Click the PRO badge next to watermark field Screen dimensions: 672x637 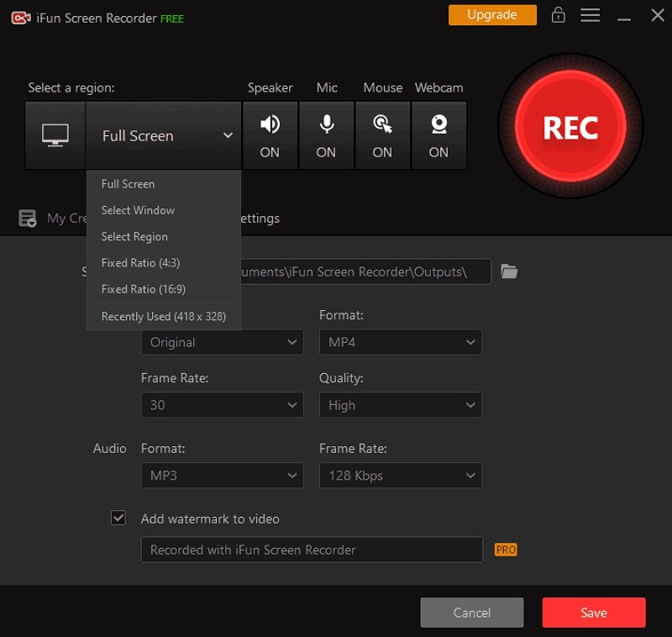505,550
